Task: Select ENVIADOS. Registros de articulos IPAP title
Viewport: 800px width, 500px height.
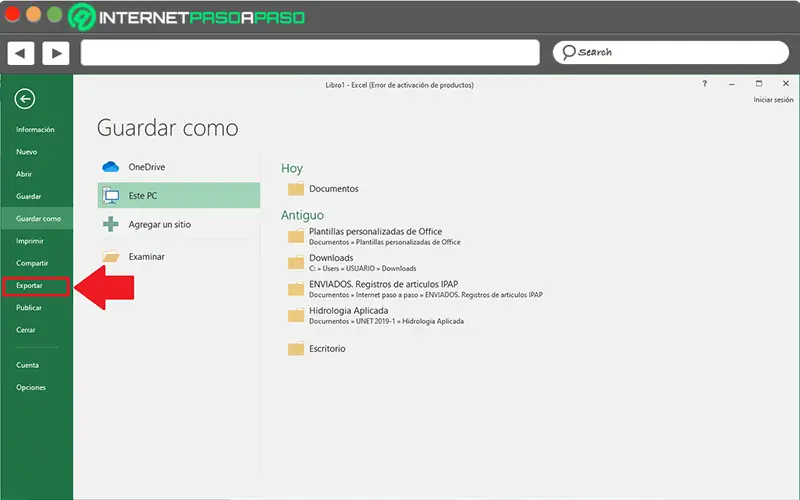Action: [384, 284]
